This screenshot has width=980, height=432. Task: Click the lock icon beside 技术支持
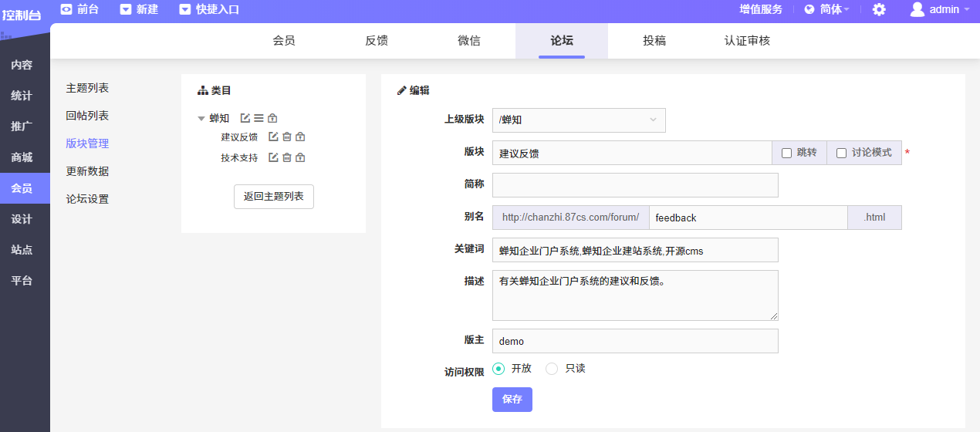301,157
